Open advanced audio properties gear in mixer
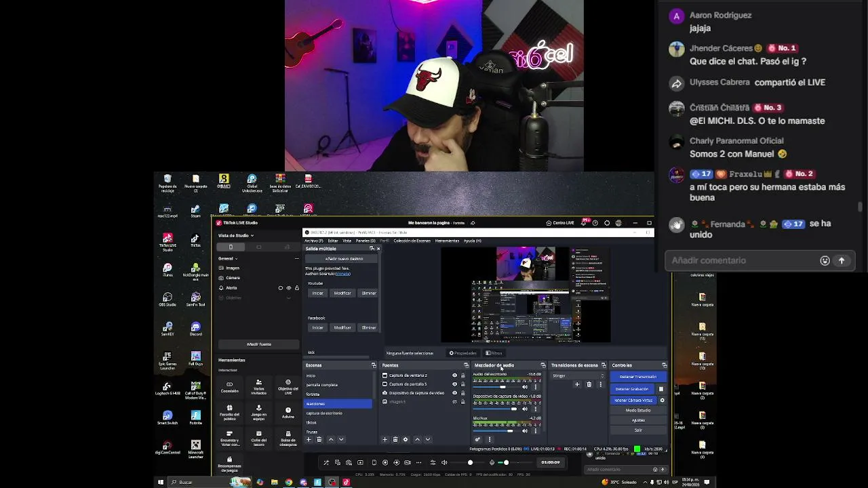The width and height of the screenshot is (868, 488). pyautogui.click(x=477, y=439)
